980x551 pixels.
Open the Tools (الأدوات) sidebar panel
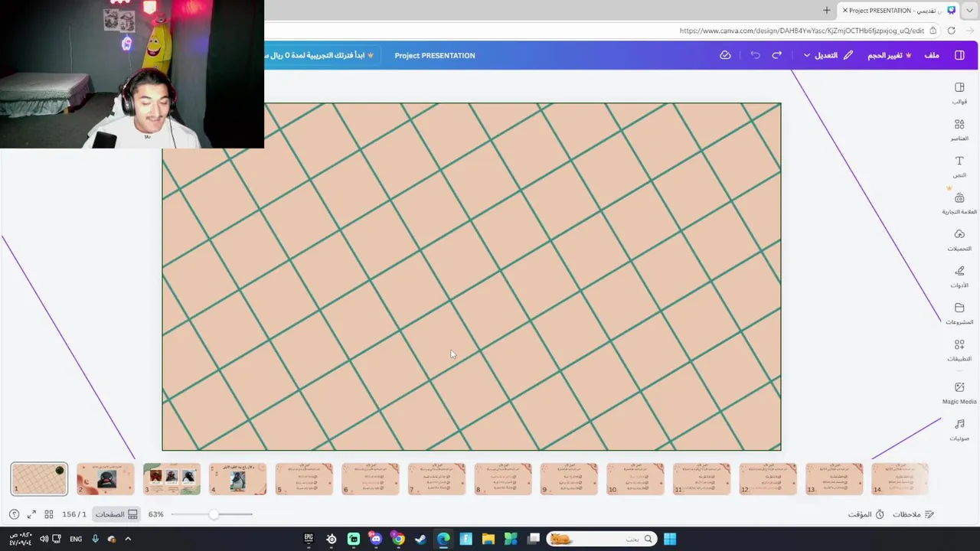pos(959,276)
